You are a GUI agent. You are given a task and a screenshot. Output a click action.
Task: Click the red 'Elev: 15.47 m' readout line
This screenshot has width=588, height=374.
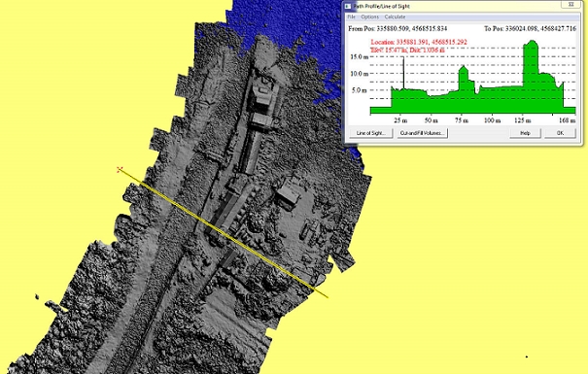click(x=407, y=50)
